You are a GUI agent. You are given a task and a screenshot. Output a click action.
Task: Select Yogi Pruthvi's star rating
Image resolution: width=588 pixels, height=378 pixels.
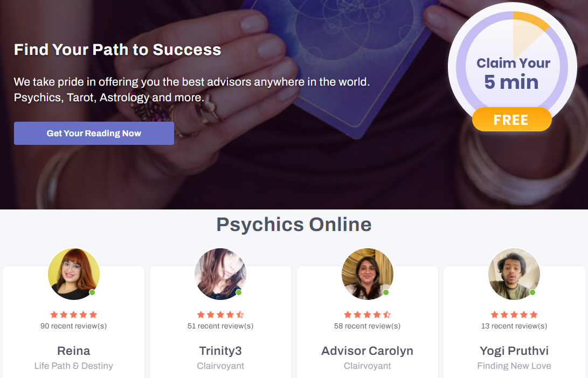[514, 314]
